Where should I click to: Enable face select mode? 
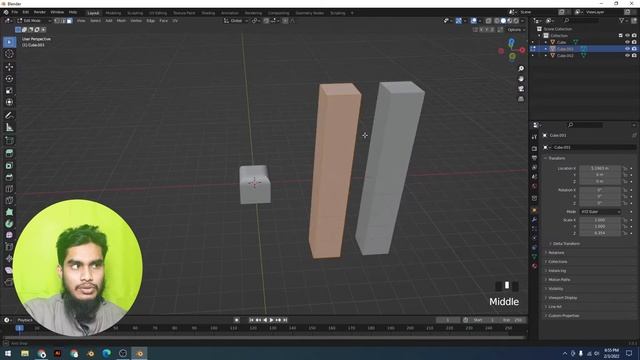click(x=70, y=20)
